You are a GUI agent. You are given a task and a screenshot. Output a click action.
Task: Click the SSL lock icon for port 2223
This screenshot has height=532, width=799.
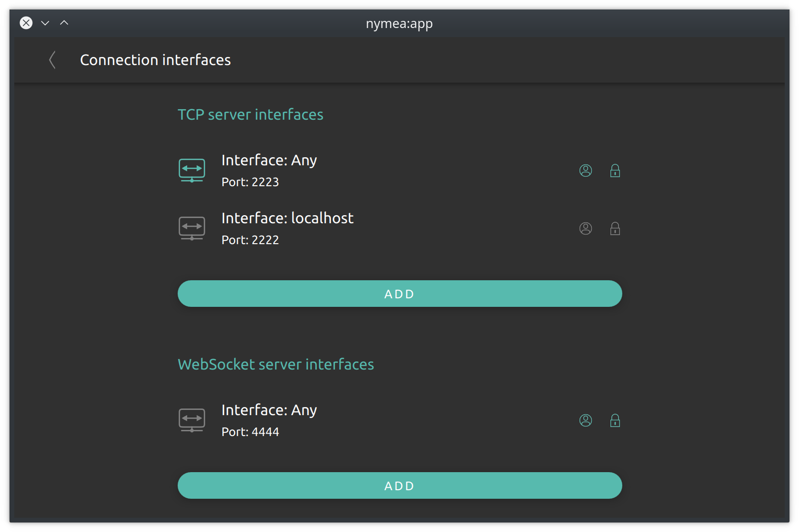(x=615, y=171)
